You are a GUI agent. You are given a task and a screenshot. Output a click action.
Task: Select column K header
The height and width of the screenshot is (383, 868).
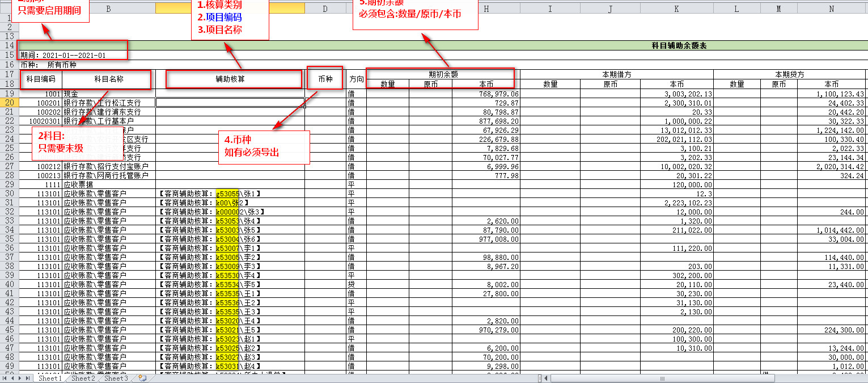(676, 9)
